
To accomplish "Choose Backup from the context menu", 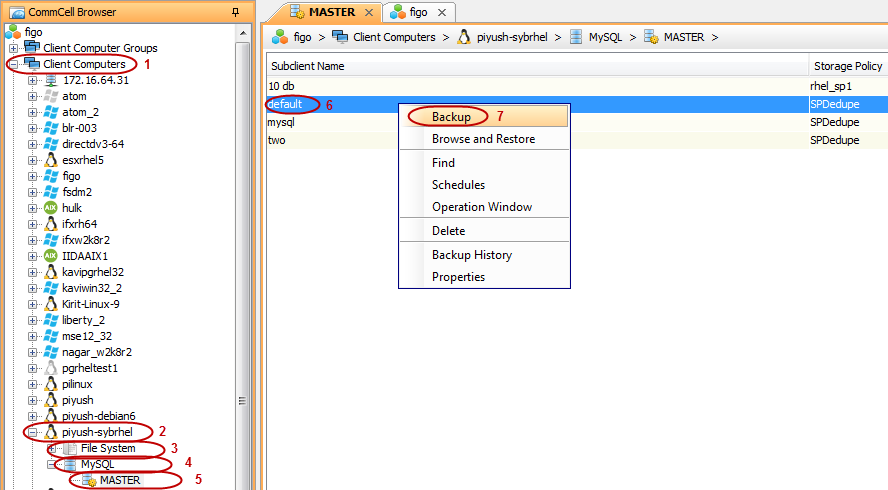I will pyautogui.click(x=484, y=117).
